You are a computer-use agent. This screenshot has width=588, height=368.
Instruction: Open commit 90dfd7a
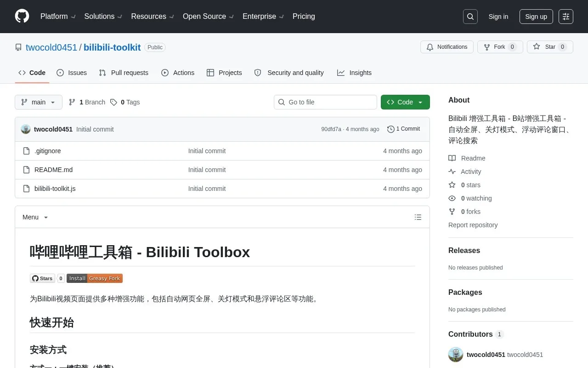click(331, 129)
